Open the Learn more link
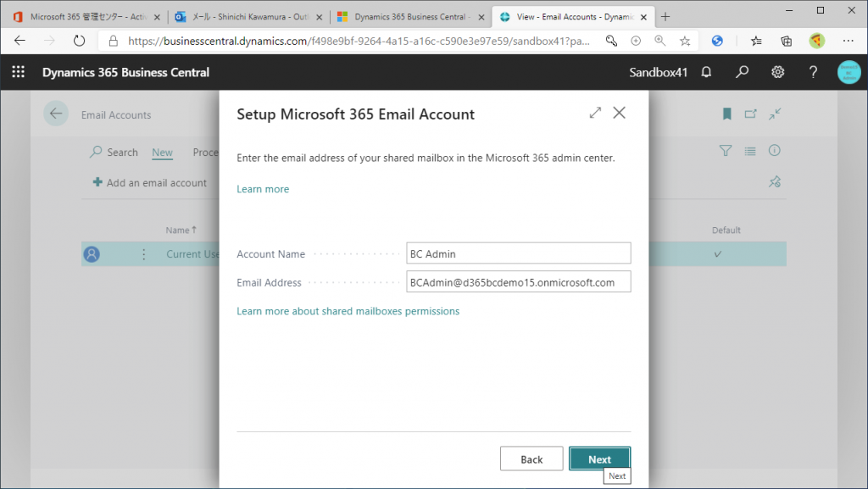Viewport: 868px width, 489px height. click(263, 189)
